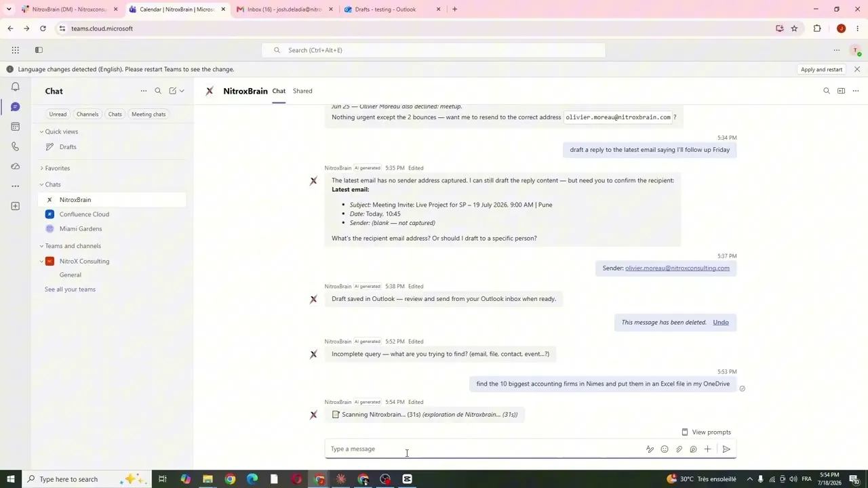Viewport: 868px width, 488px height.
Task: Click Apply and restart button
Action: click(x=821, y=69)
